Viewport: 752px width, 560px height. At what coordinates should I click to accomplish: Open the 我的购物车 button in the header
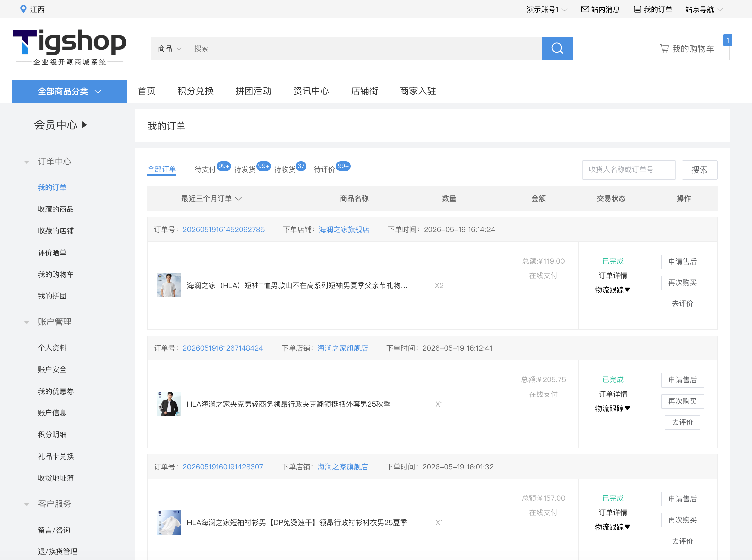tap(687, 49)
